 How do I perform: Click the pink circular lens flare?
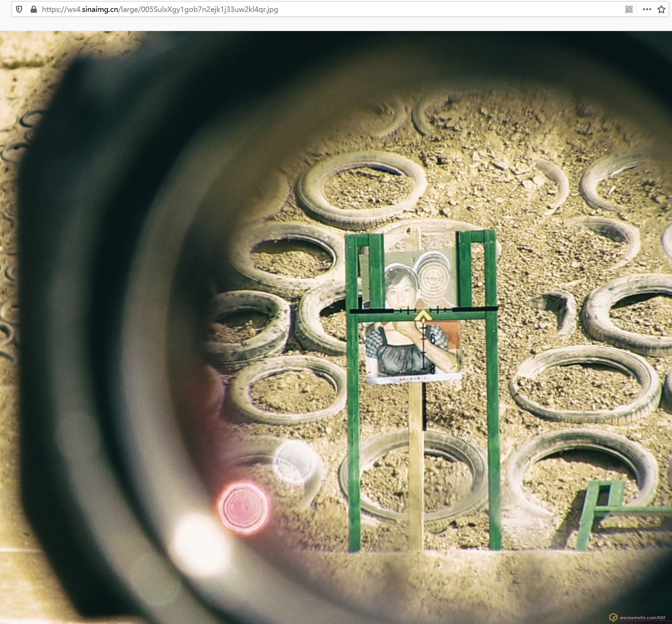point(243,507)
